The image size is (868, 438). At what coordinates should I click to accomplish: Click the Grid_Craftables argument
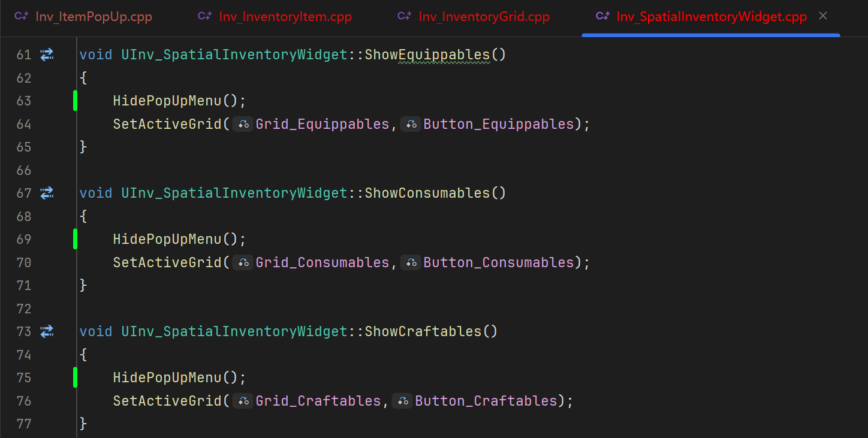click(318, 401)
